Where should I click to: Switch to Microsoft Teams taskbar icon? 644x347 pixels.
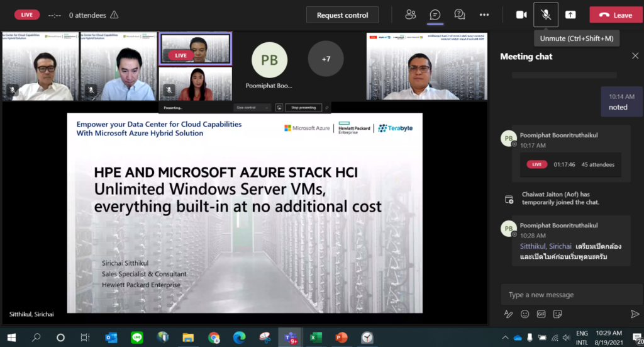[291, 338]
